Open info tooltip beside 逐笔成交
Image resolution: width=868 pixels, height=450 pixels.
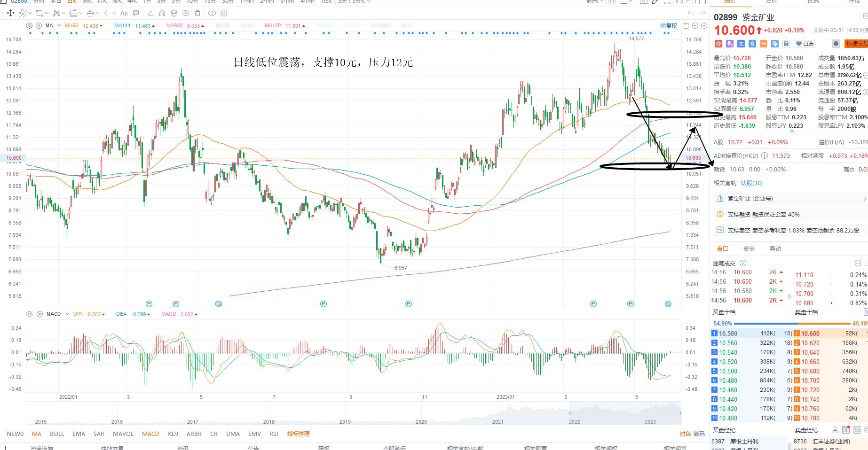pyautogui.click(x=743, y=263)
